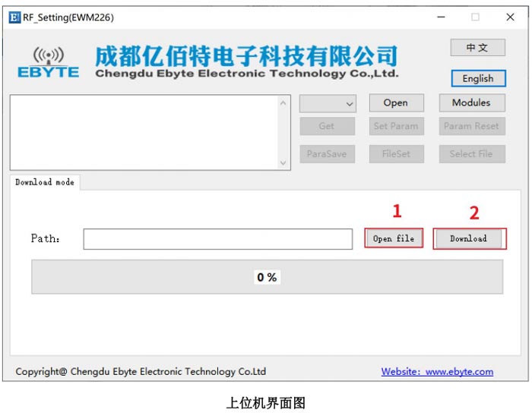The image size is (532, 416).
Task: Expand the serial port combo box
Action: (328, 104)
